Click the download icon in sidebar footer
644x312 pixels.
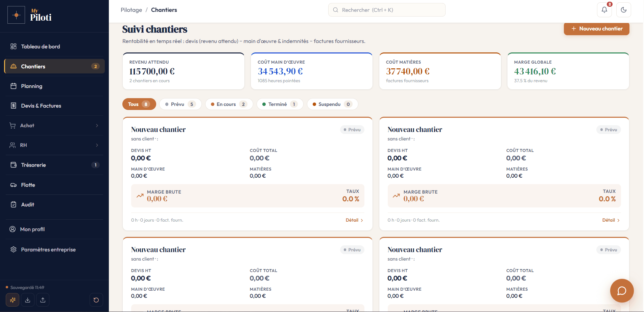click(28, 300)
